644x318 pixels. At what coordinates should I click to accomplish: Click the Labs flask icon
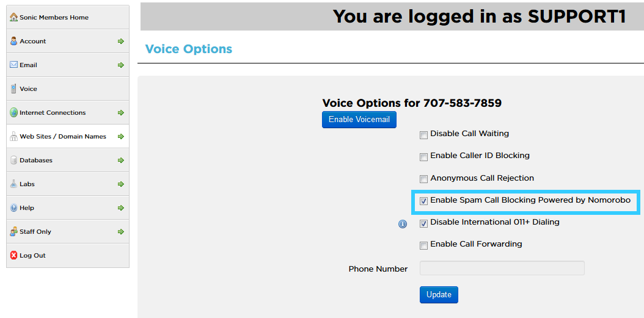coord(13,184)
